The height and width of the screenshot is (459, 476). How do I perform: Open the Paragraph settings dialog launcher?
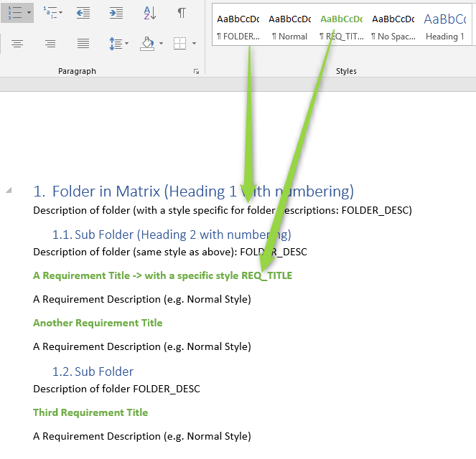pos(196,72)
